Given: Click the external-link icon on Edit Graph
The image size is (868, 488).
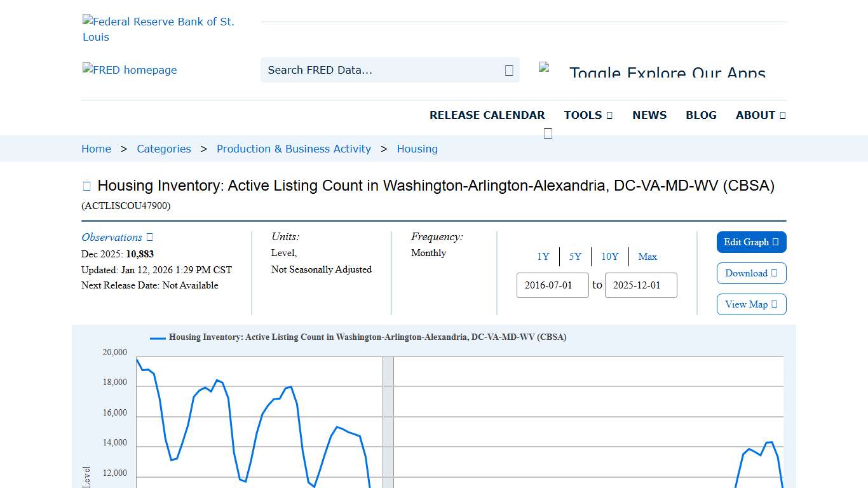Looking at the screenshot, I should pyautogui.click(x=775, y=242).
